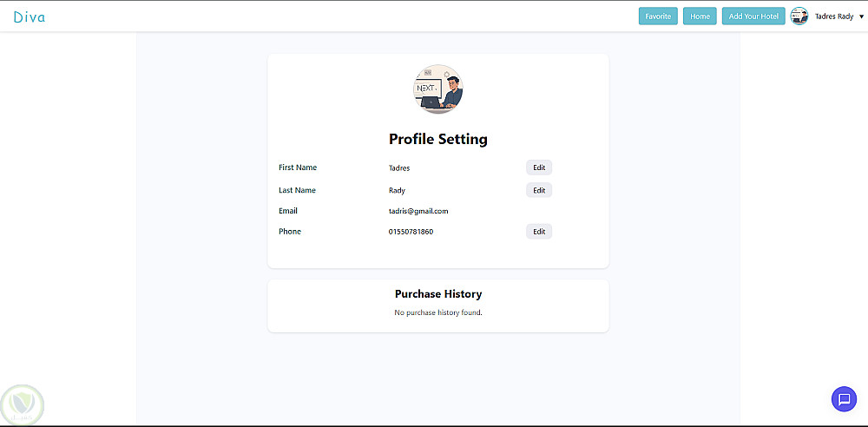Click the "No purchase history found" message
The height and width of the screenshot is (427, 868).
pyautogui.click(x=438, y=312)
